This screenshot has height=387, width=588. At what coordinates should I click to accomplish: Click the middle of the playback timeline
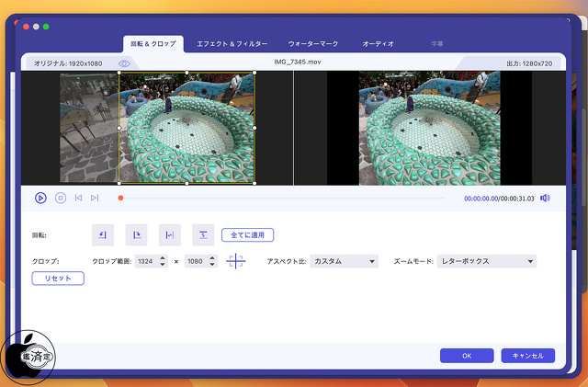point(283,198)
